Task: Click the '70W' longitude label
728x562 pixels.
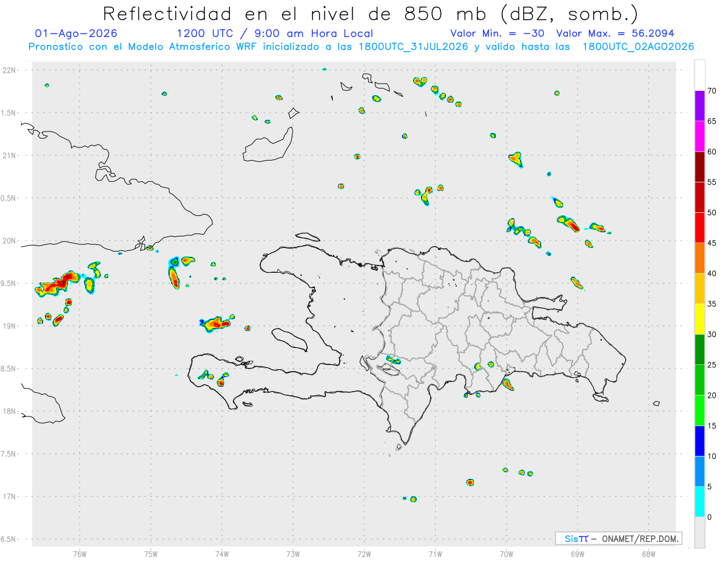Action: click(x=507, y=554)
